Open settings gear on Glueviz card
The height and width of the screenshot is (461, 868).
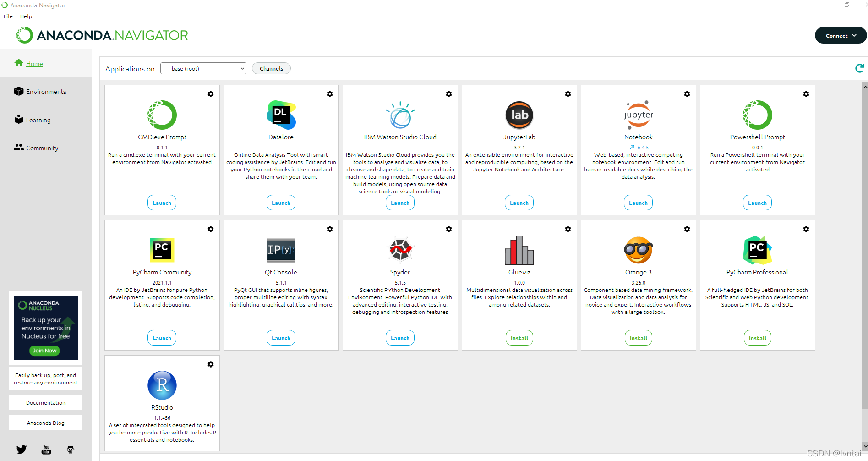(x=568, y=229)
